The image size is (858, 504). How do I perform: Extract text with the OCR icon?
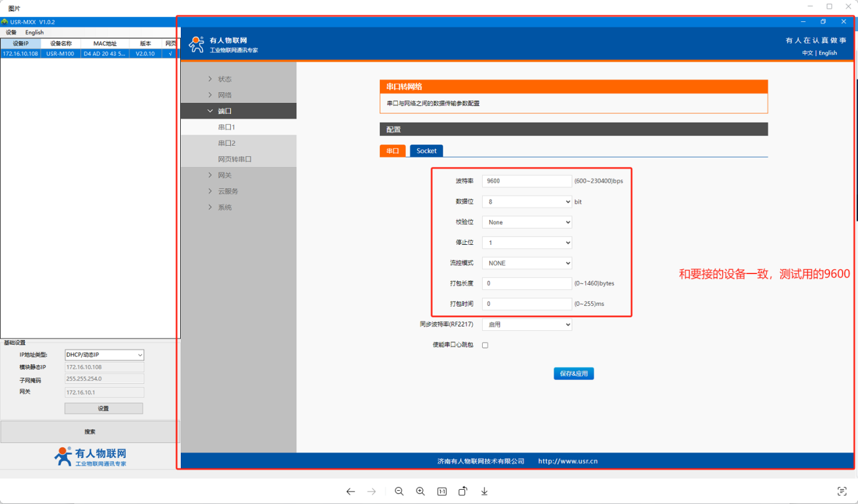[842, 492]
